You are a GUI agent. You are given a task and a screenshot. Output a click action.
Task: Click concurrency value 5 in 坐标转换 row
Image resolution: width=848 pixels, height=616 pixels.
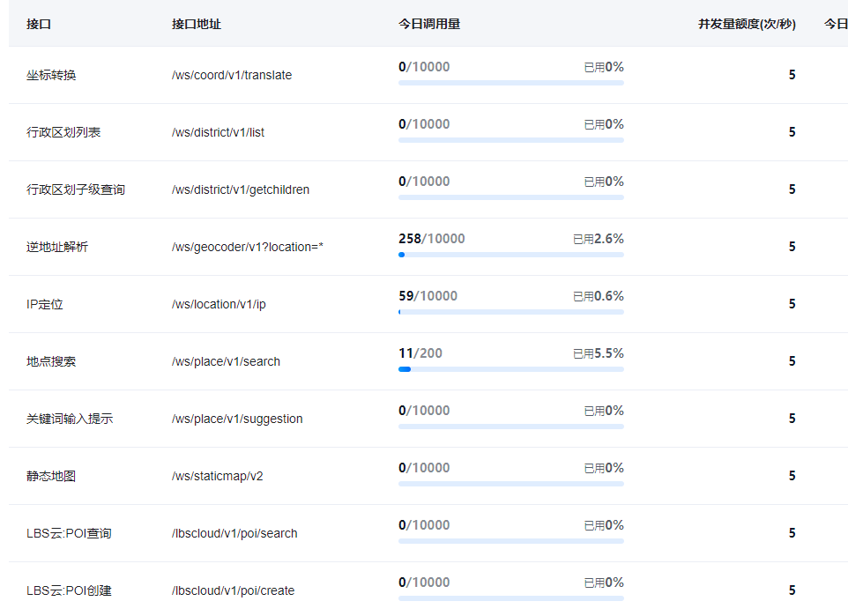click(x=792, y=75)
